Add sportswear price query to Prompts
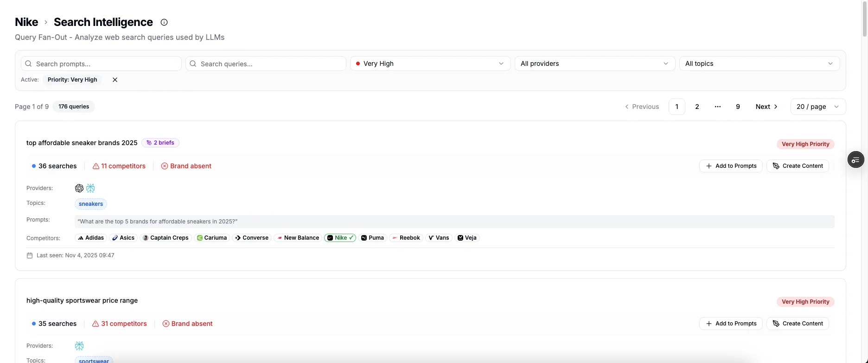This screenshot has height=363, width=868. (731, 324)
